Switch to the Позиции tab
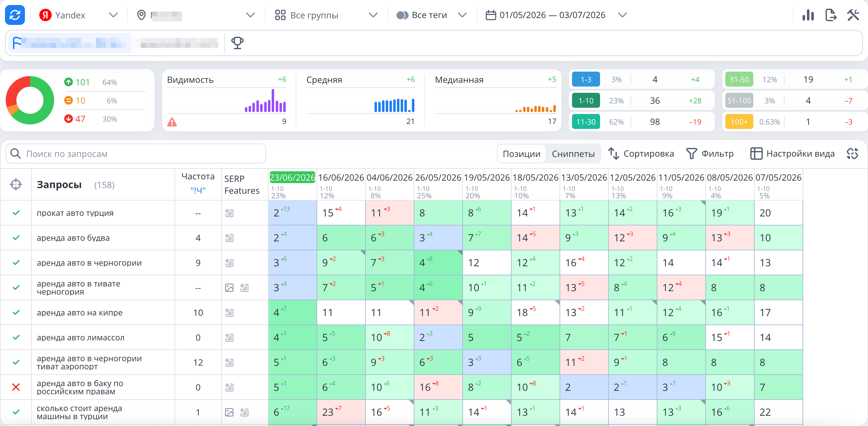The height and width of the screenshot is (426, 868). click(x=521, y=154)
